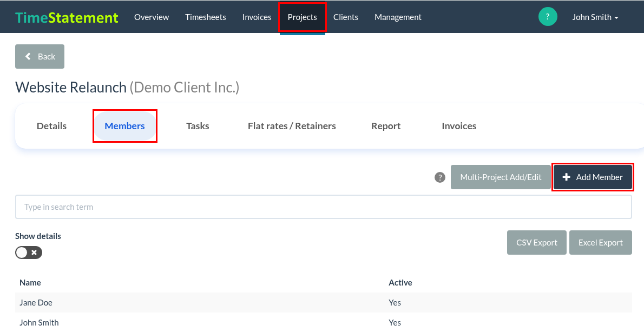This screenshot has width=644, height=332.
Task: Expand the John Smith user menu
Action: 595,17
